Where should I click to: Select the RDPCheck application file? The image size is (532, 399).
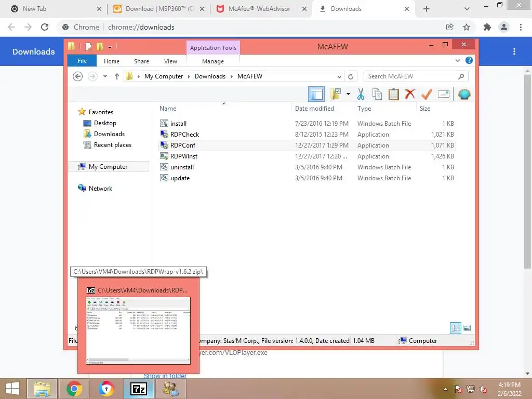point(307,135)
